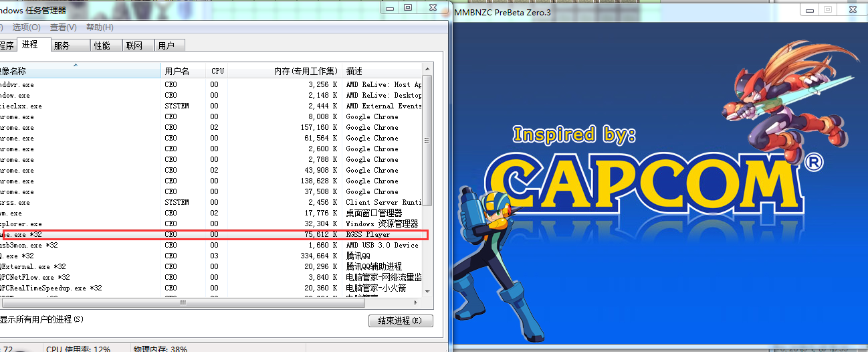The image size is (868, 352).
Task: Select the chrome.exe row using 2,600 K
Action: click(211, 149)
